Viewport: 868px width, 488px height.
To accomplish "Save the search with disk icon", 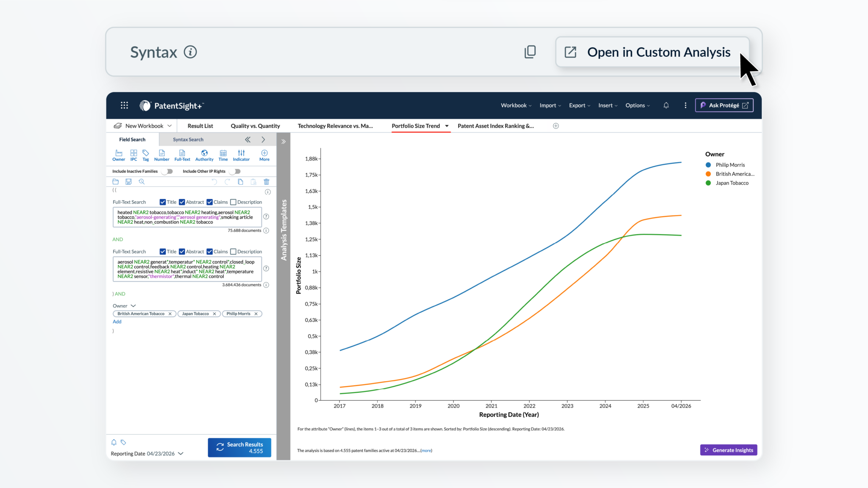I will [x=128, y=182].
